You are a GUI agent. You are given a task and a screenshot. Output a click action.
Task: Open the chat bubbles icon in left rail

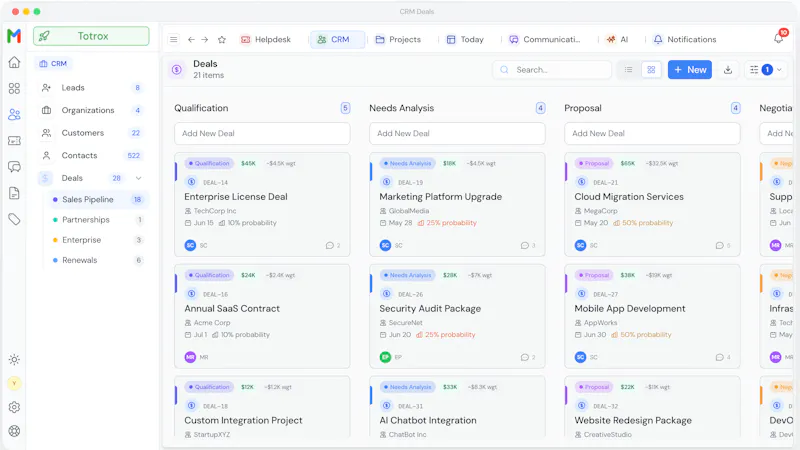[14, 166]
